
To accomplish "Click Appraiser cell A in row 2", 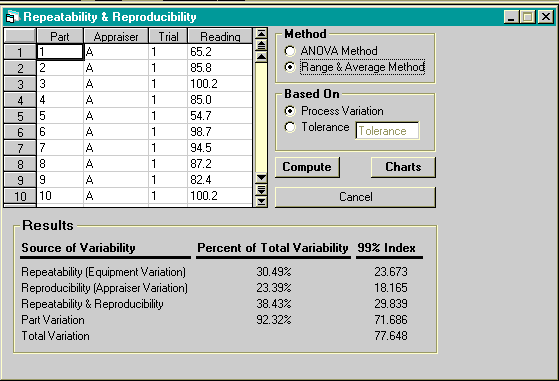I will (x=116, y=68).
